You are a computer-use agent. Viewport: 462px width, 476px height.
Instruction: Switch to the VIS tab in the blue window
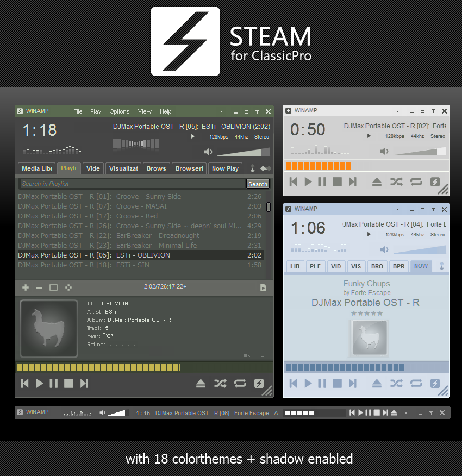[355, 266]
